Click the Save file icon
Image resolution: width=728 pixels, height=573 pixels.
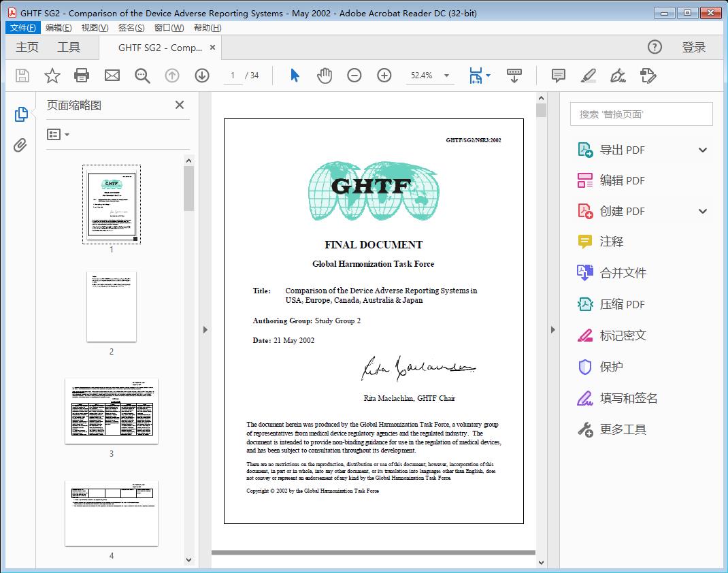click(x=22, y=76)
